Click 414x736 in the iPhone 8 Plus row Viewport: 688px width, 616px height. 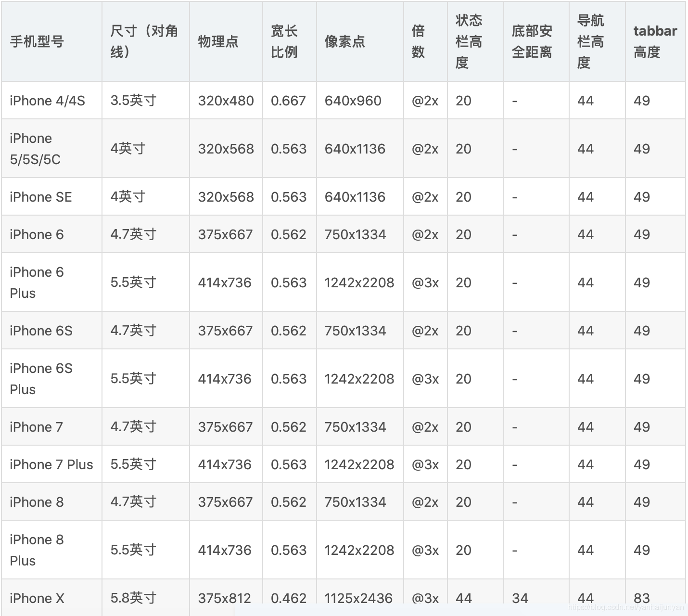point(225,550)
